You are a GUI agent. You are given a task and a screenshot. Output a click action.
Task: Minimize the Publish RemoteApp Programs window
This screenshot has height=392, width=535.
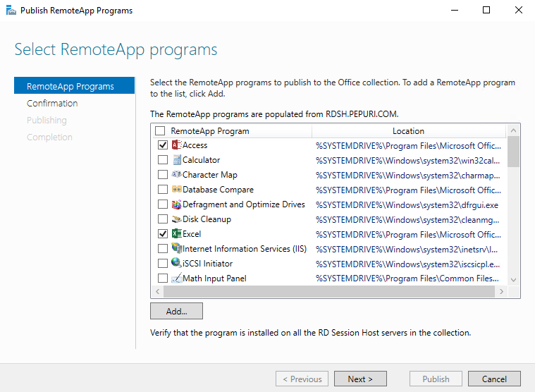point(455,10)
